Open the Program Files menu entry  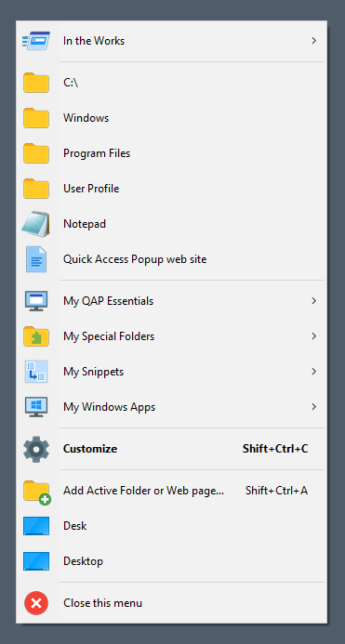171,153
